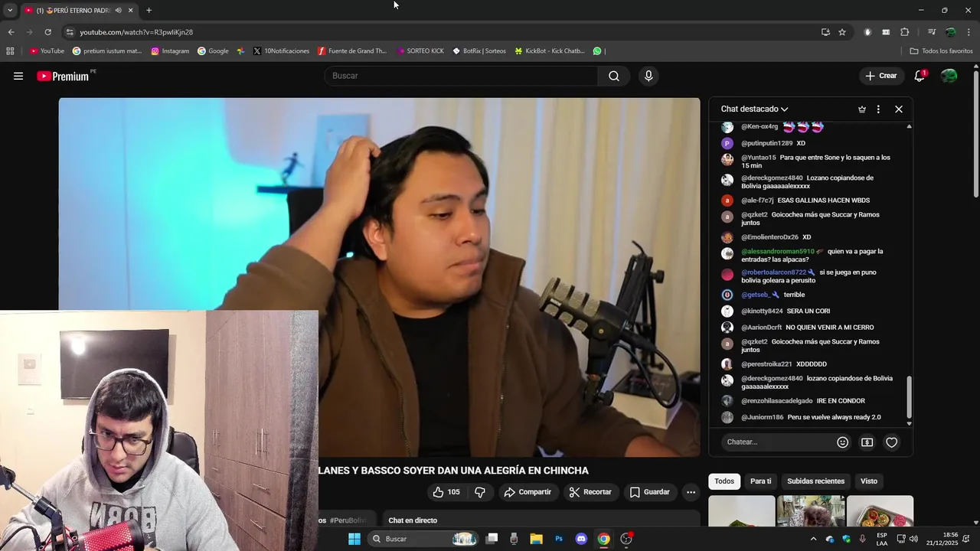Click the YouTube search magnifier button
Viewport: 980px width, 551px height.
pos(614,76)
